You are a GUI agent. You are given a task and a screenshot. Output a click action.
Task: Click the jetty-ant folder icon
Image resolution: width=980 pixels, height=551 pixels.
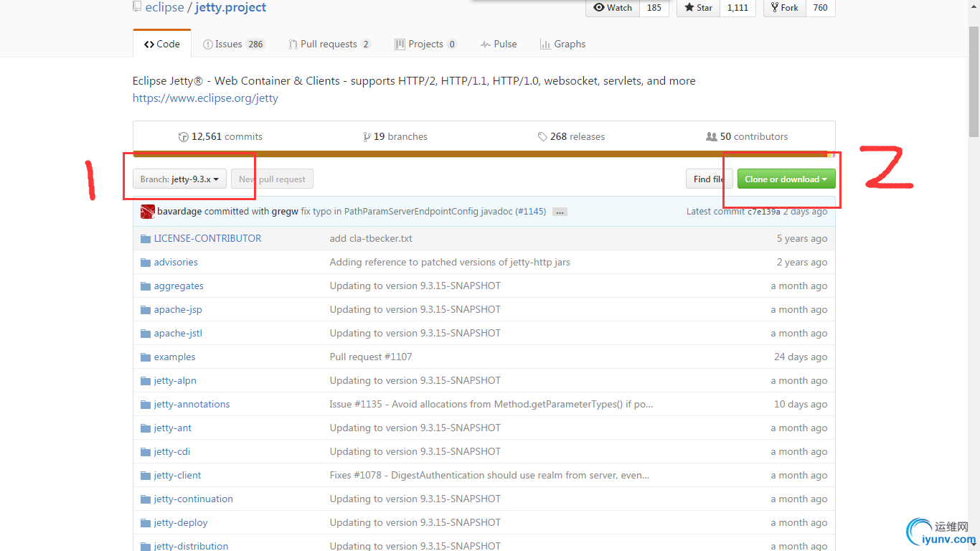point(146,428)
